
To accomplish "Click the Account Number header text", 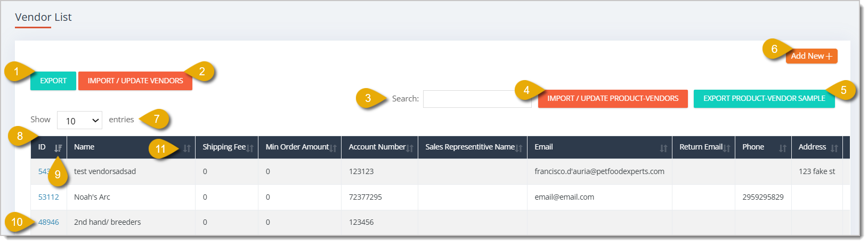I will pyautogui.click(x=377, y=147).
